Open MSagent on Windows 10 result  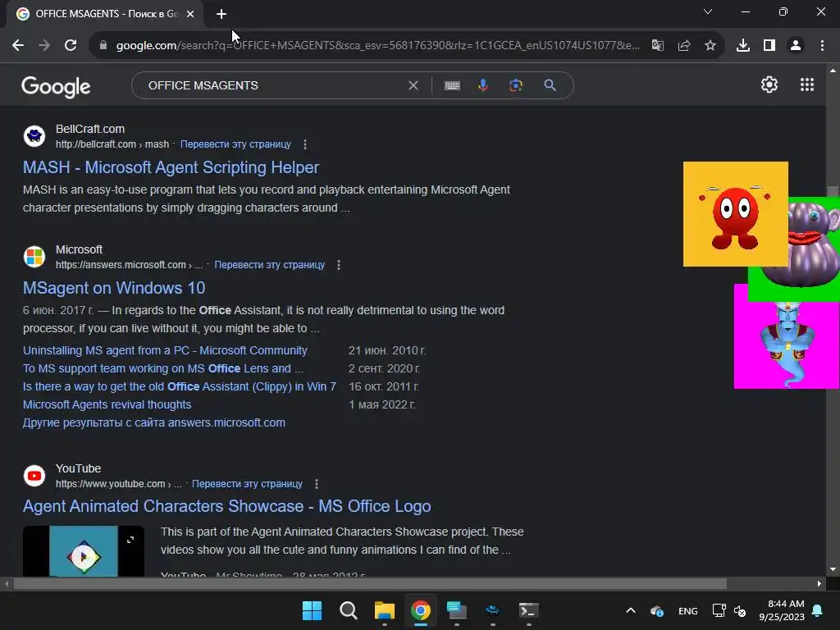pos(114,288)
